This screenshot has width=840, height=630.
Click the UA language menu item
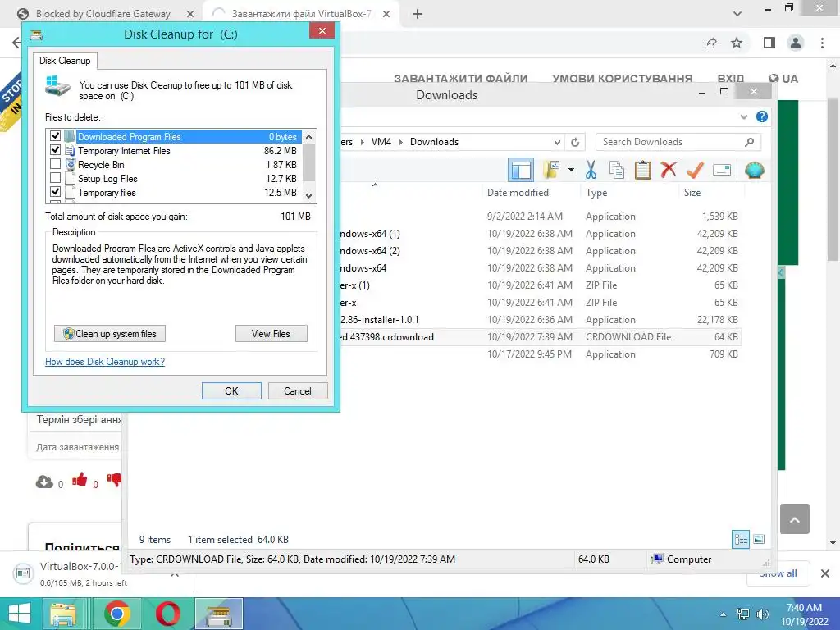pos(783,79)
